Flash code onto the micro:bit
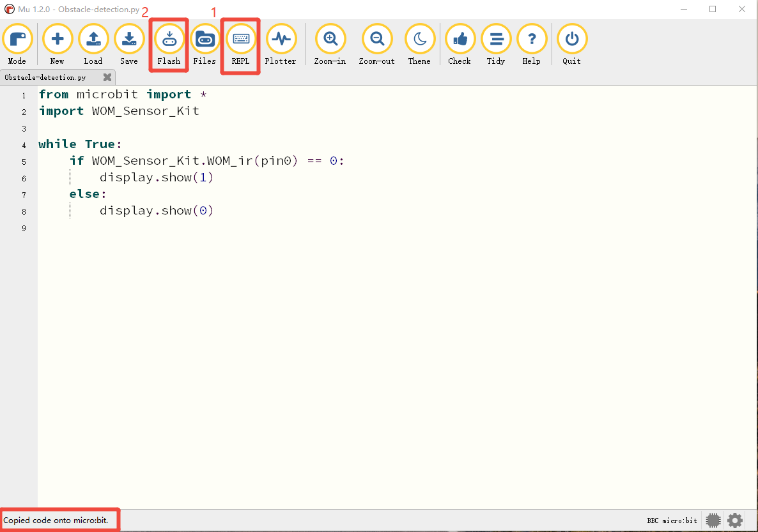The width and height of the screenshot is (758, 532). click(169, 45)
